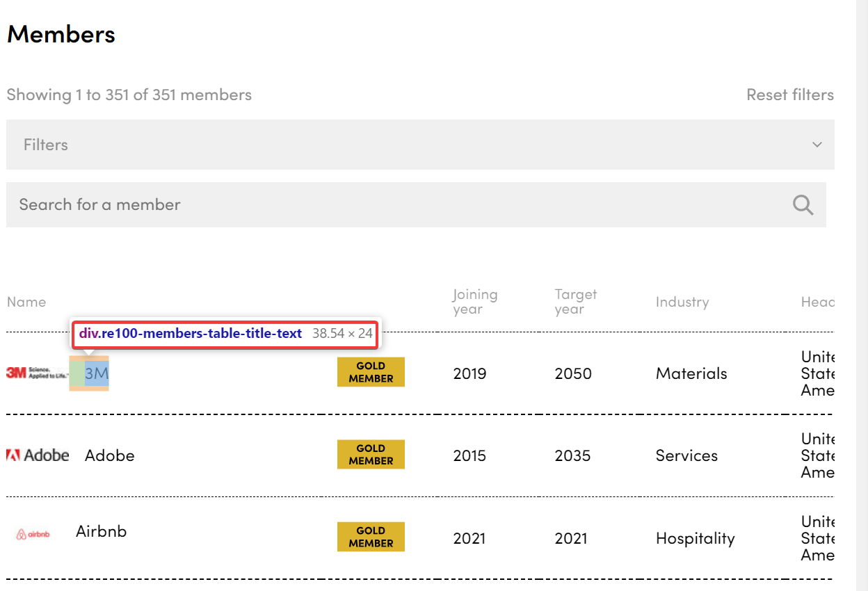Click the Gold Member badge for Airbnb
Image resolution: width=868 pixels, height=591 pixels.
[x=371, y=537]
